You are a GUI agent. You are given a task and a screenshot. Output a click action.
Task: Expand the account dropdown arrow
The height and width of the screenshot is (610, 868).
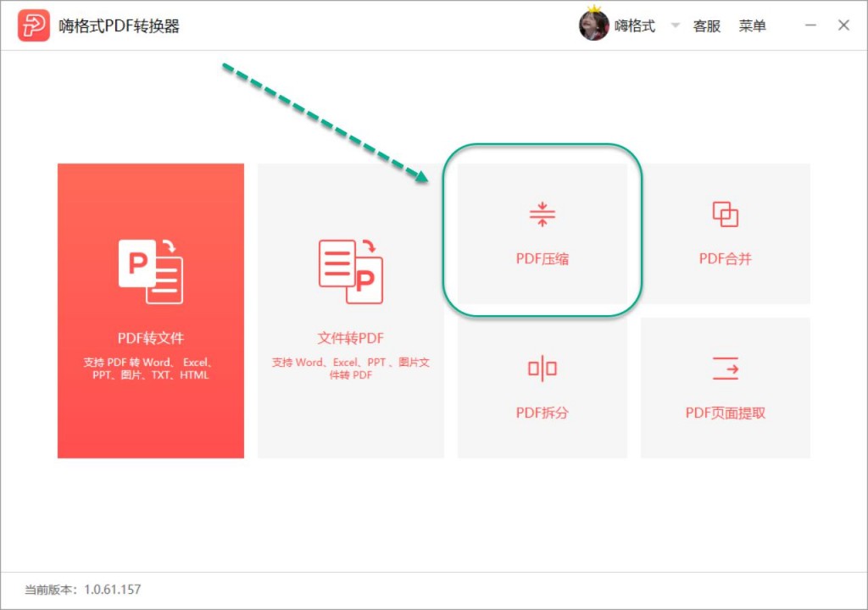pyautogui.click(x=675, y=25)
